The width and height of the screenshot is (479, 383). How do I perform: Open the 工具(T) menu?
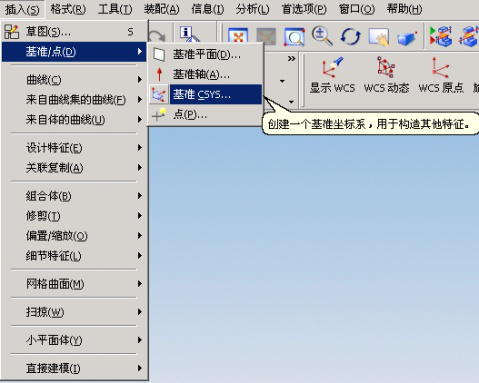[115, 9]
